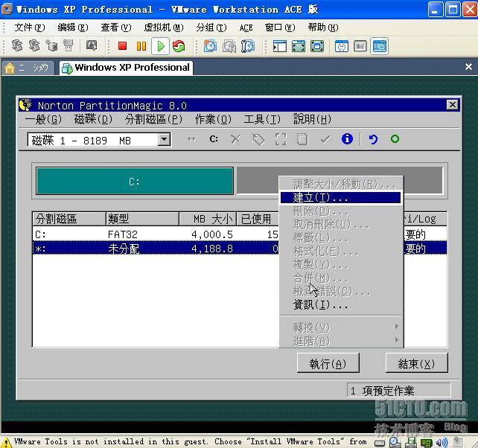
Task: Select the C: FAT32 row in partition list
Action: (156, 234)
